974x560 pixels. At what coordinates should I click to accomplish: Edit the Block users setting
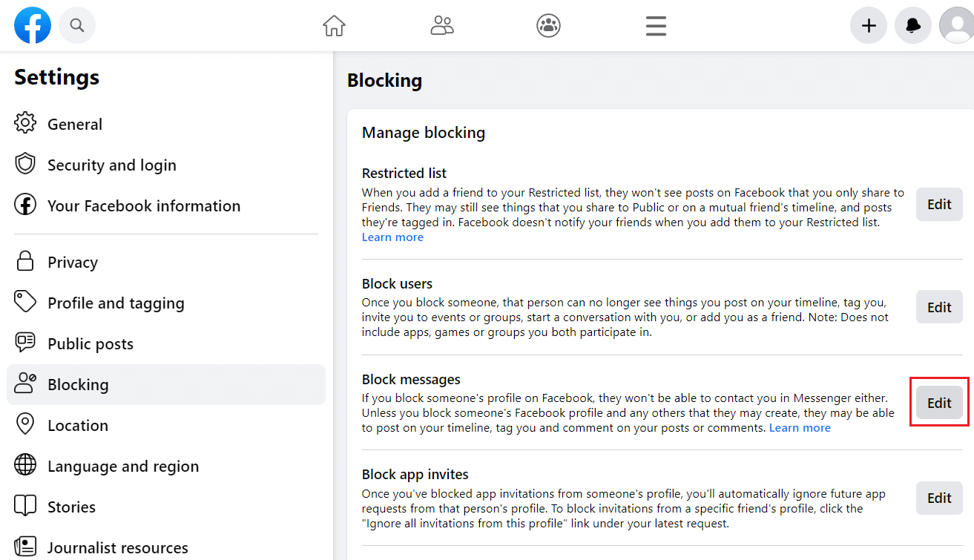click(x=939, y=307)
